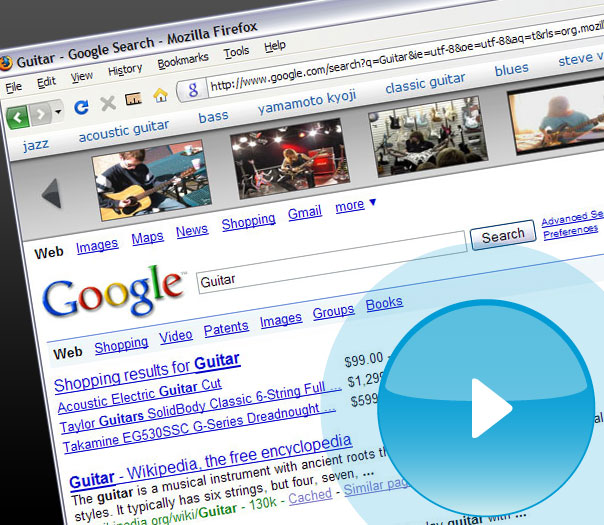Click the greyed Forward navigation arrow
Image resolution: width=604 pixels, height=525 pixels.
click(41, 113)
